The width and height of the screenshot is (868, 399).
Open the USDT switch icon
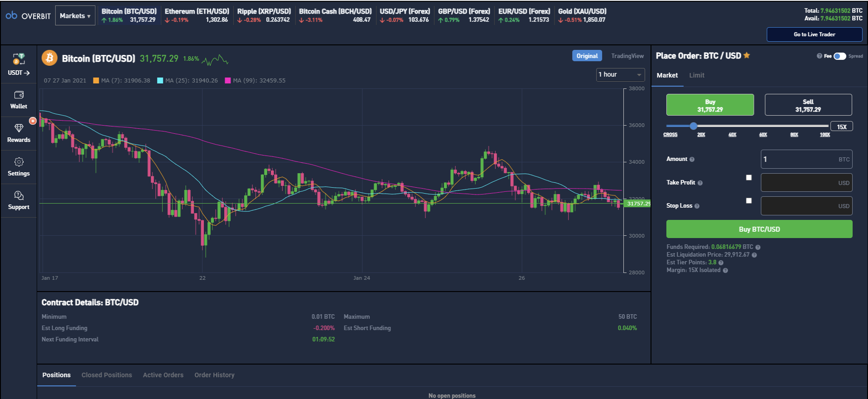click(x=19, y=58)
